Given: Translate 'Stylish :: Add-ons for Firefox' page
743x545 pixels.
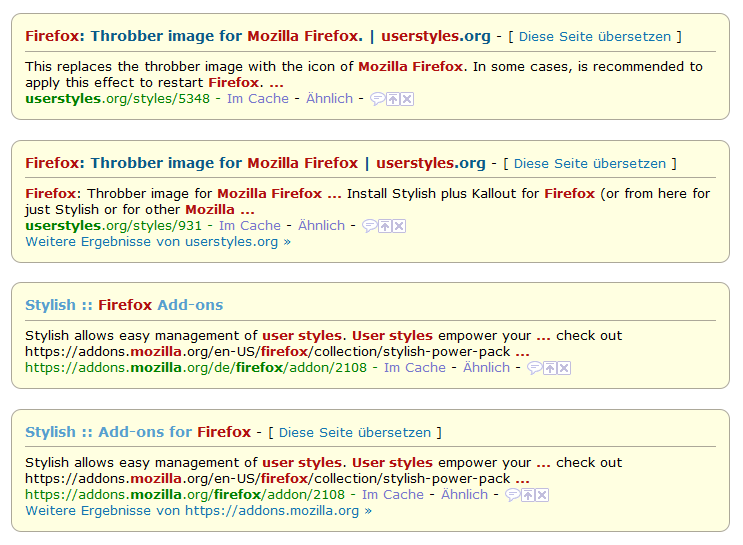Looking at the screenshot, I should 355,433.
